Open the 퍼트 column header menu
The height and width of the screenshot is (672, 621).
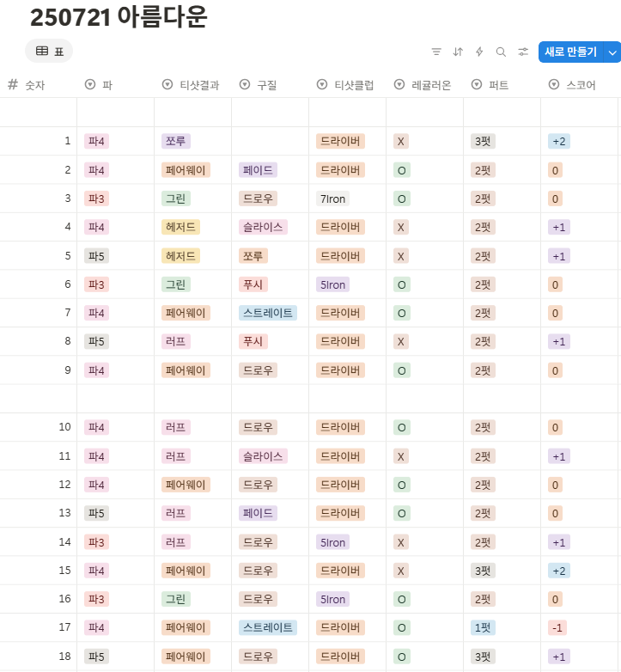click(x=502, y=85)
